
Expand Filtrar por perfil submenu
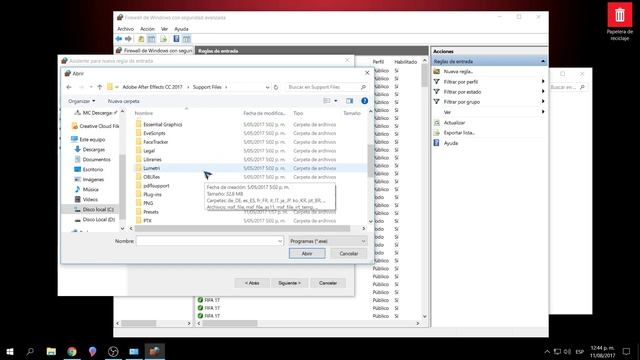click(543, 82)
